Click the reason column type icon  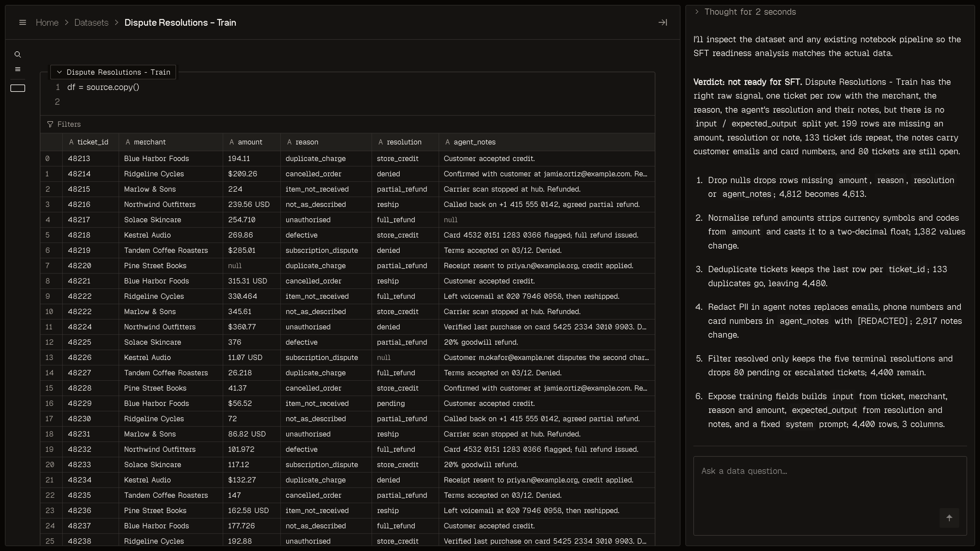coord(289,142)
